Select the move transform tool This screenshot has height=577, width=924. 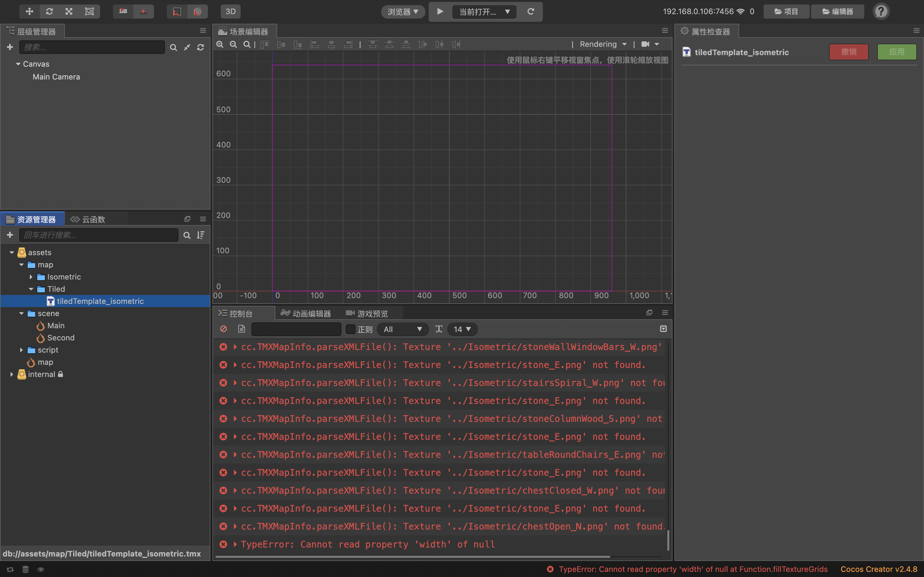point(30,12)
